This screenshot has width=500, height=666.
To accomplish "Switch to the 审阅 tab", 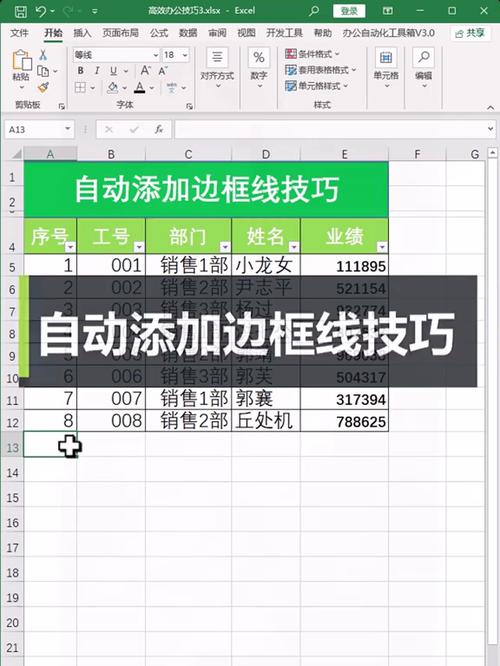I will click(x=217, y=33).
